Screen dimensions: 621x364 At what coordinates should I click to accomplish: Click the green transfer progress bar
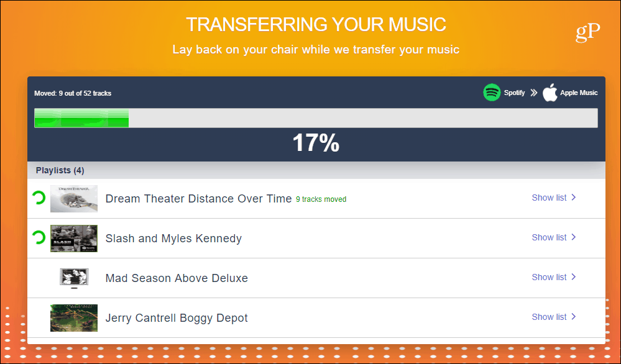[x=81, y=118]
